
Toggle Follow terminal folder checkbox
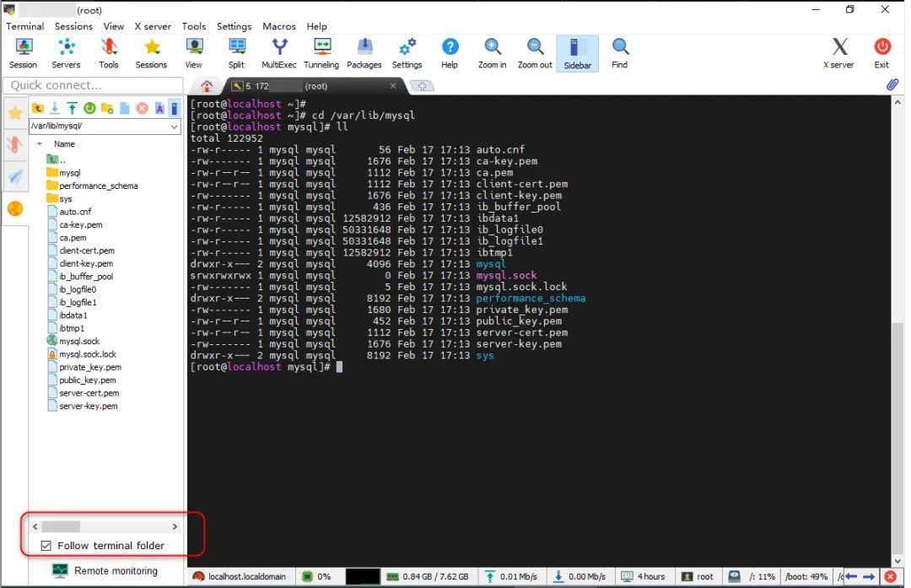pyautogui.click(x=46, y=546)
